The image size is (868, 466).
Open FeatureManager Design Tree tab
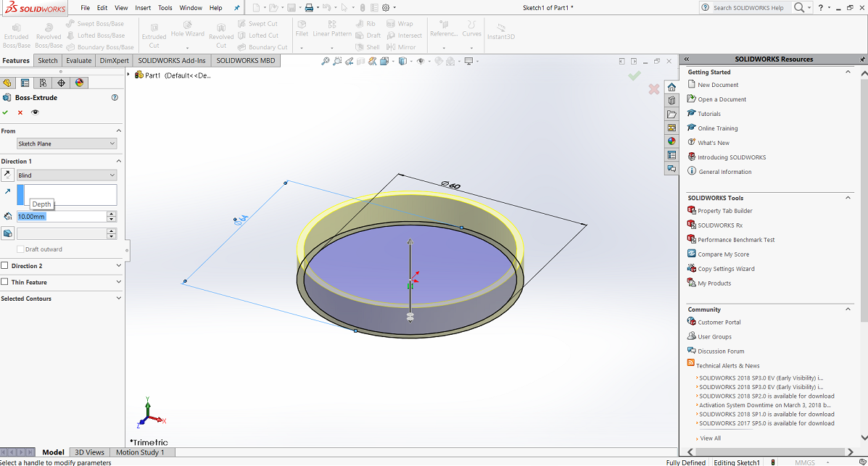tap(7, 83)
